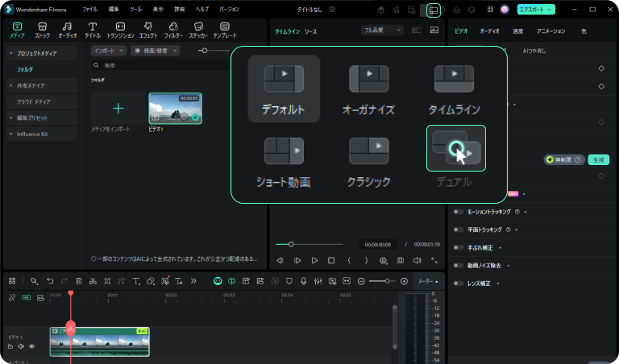Turn on the レンズ補正 toggle
The image size is (619, 364).
tap(459, 283)
